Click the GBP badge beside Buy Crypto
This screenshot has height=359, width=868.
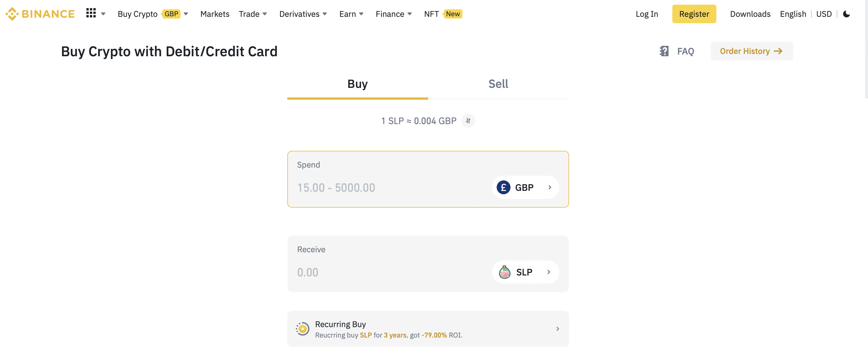tap(172, 14)
